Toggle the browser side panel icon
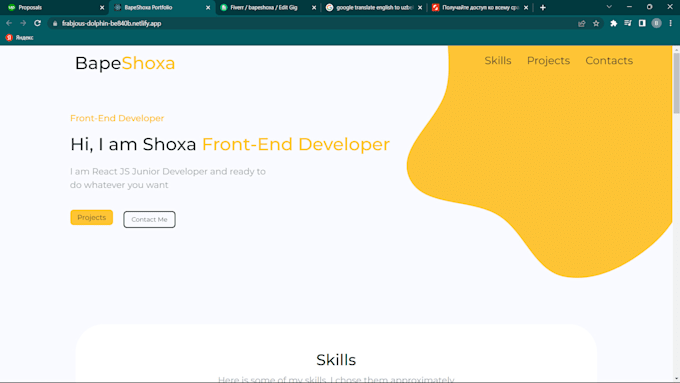The width and height of the screenshot is (680, 383). [x=642, y=23]
